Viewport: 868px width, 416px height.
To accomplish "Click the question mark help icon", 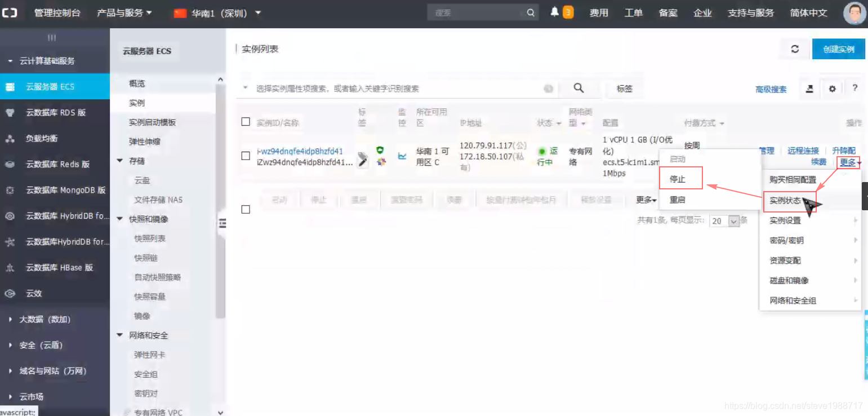I will coord(854,88).
